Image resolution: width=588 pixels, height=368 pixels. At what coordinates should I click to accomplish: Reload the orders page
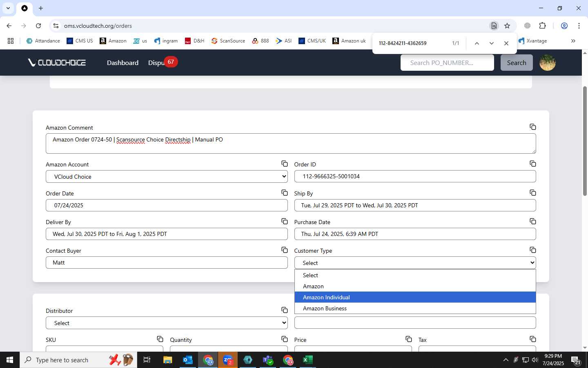coord(38,26)
